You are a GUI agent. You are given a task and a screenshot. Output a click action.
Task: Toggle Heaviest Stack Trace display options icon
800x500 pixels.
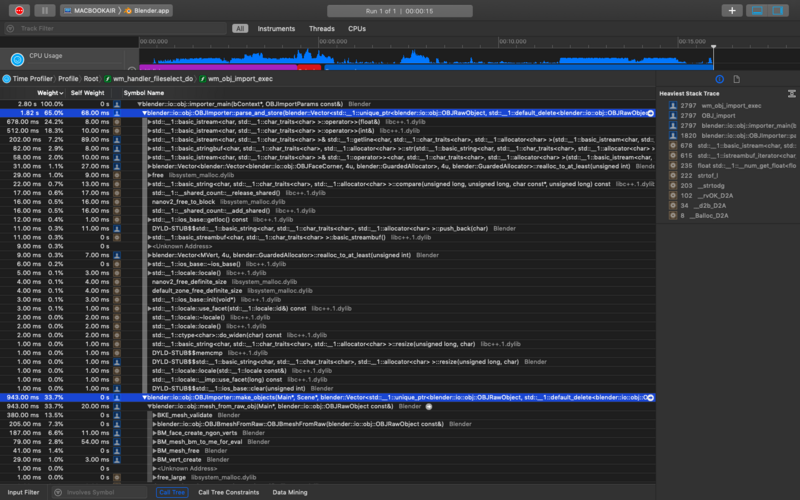791,93
